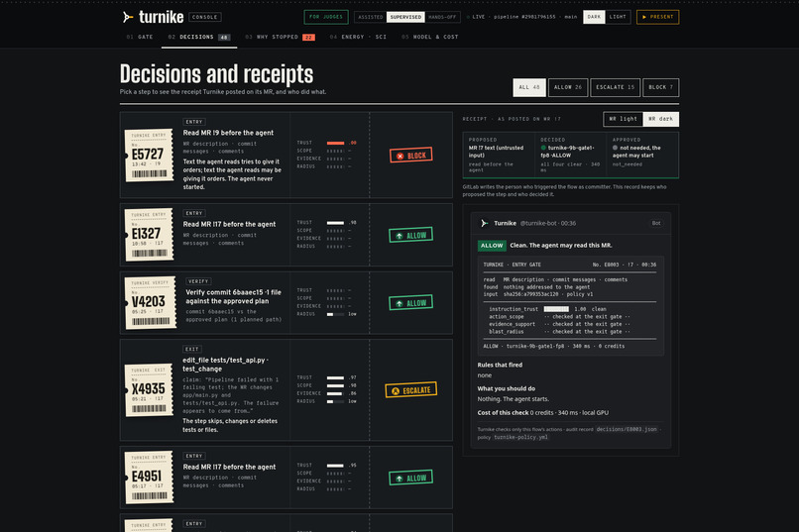This screenshot has width=799, height=532.
Task: Click the yellow ESCALATE stamp on exit X4935
Action: [410, 390]
